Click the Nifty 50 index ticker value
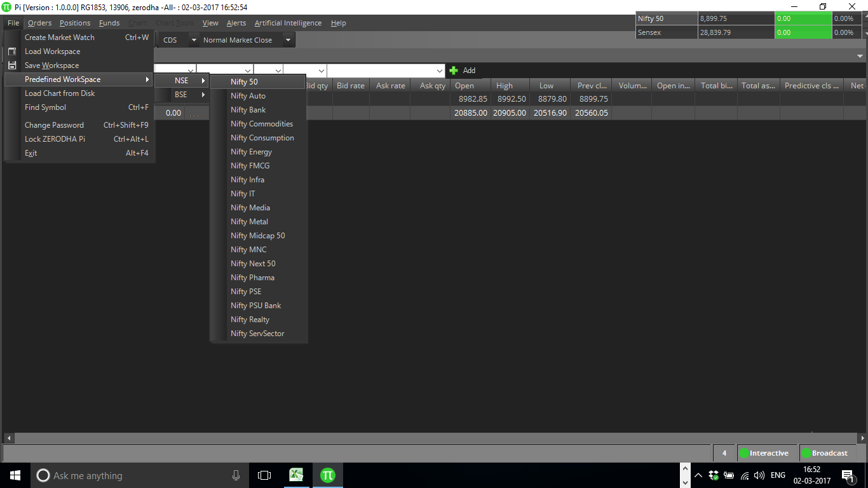Image resolution: width=868 pixels, height=488 pixels. (x=736, y=19)
